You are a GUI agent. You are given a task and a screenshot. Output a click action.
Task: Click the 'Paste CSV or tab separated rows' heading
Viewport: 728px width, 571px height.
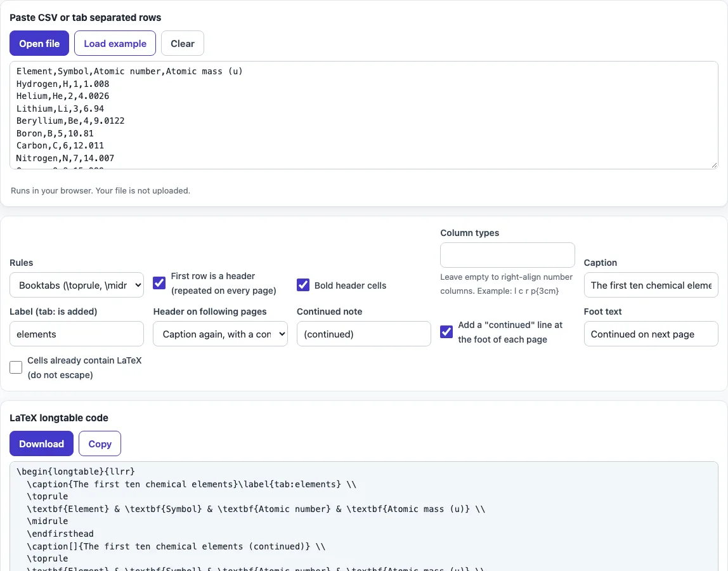tap(86, 18)
